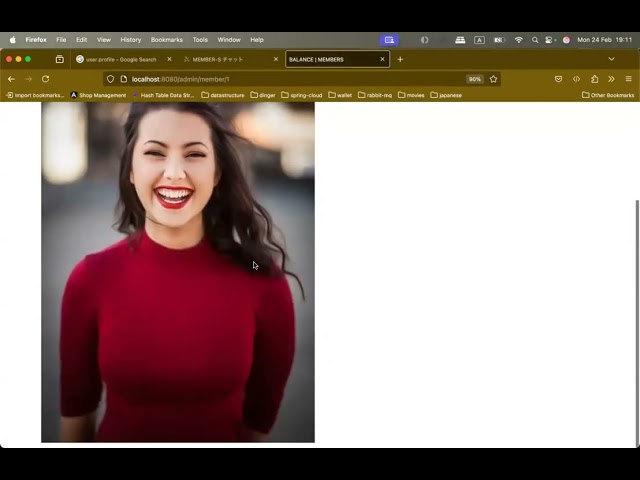640x480 pixels.
Task: Open the Firefox application menu
Action: [36, 40]
